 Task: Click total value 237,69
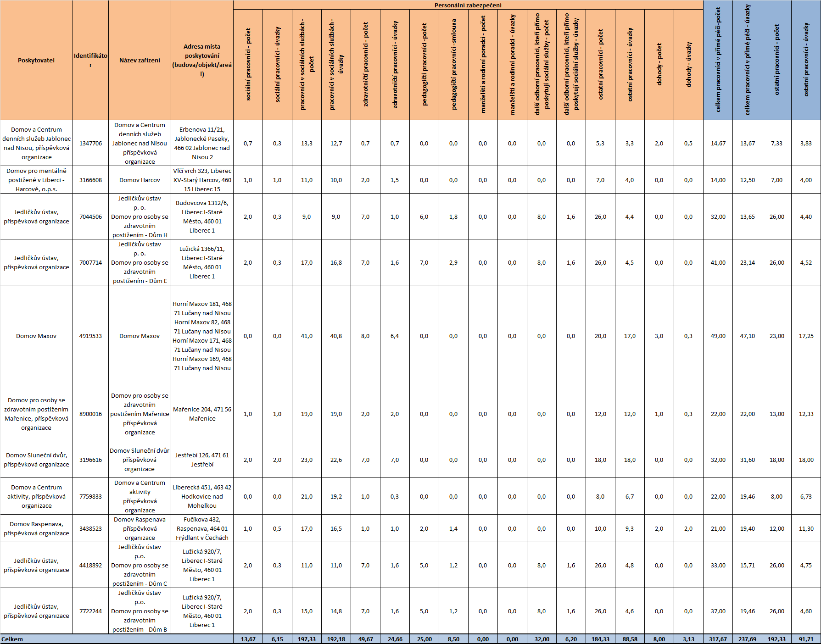747,639
